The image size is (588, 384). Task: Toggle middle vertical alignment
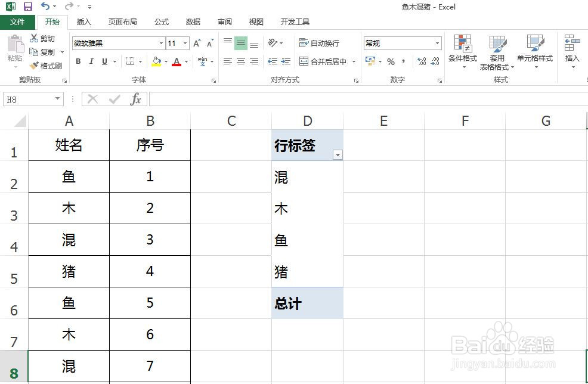click(x=241, y=43)
